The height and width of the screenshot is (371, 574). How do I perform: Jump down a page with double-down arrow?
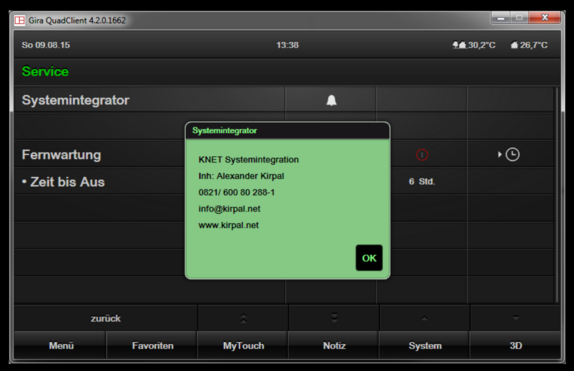334,318
